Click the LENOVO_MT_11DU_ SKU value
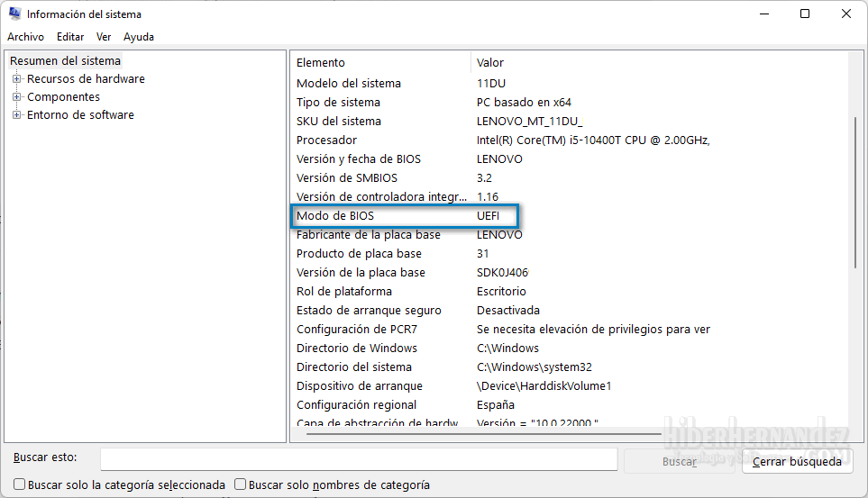Screen dimensions: 868x498 (530, 122)
